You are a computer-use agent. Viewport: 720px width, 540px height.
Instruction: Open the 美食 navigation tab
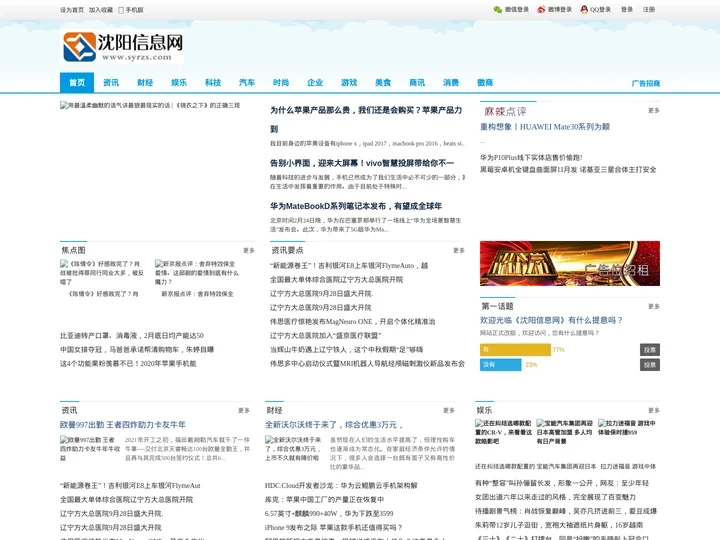tap(382, 83)
